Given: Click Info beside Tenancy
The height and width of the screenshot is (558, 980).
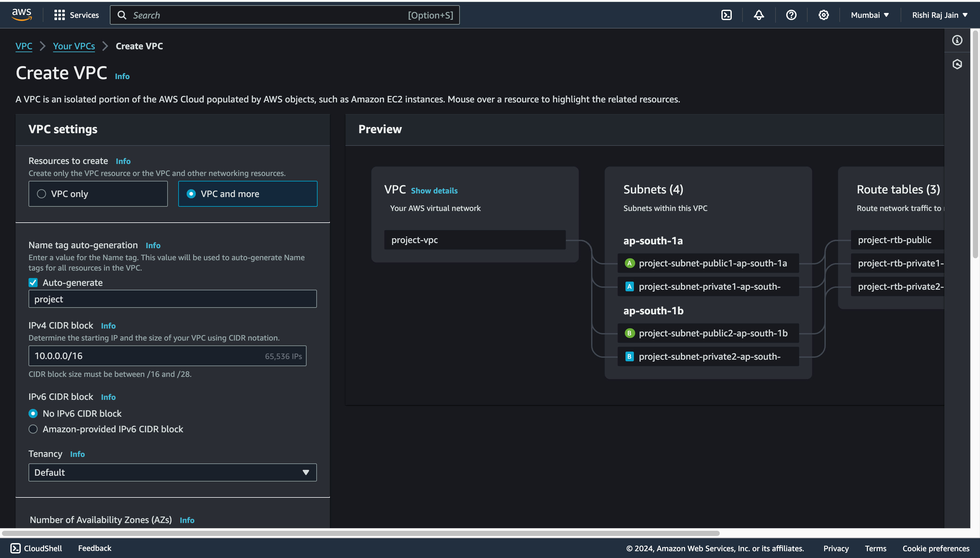Looking at the screenshot, I should (x=77, y=455).
